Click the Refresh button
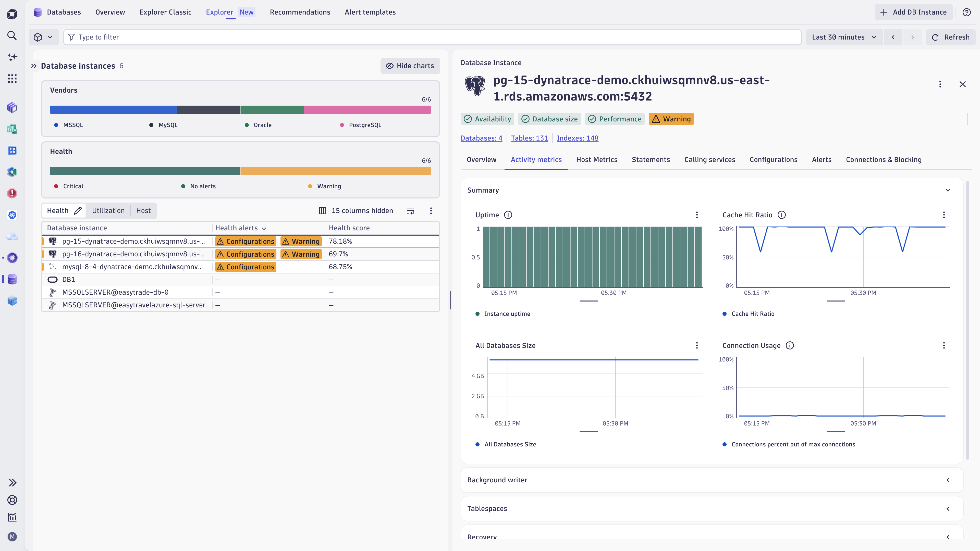Viewport: 980px width, 551px height. point(950,37)
